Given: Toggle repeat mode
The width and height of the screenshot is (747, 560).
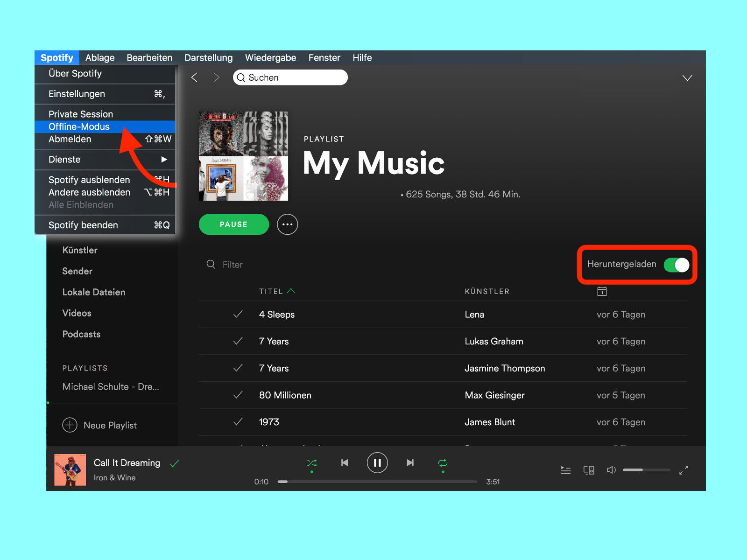Looking at the screenshot, I should (x=443, y=463).
